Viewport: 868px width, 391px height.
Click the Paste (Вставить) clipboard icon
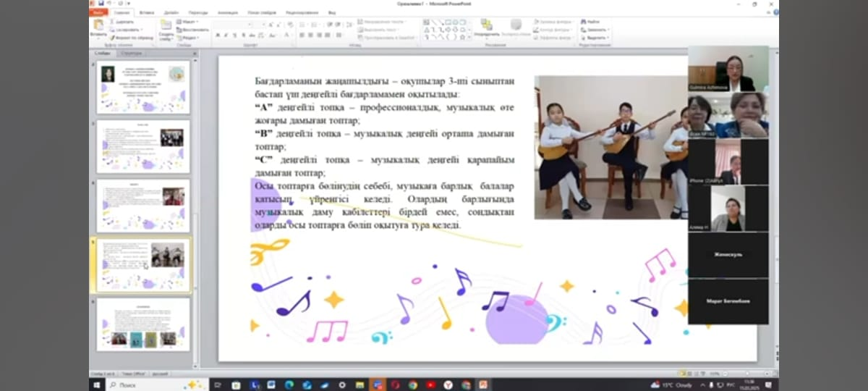point(98,27)
